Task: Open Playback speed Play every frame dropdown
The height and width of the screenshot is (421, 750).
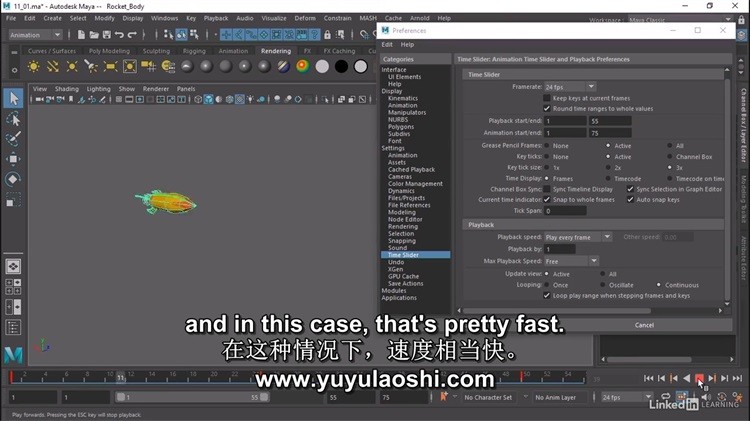Action: coord(578,237)
